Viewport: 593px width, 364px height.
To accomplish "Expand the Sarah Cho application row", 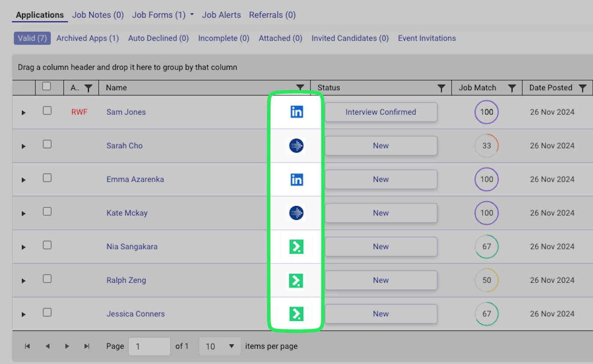I will pyautogui.click(x=24, y=146).
